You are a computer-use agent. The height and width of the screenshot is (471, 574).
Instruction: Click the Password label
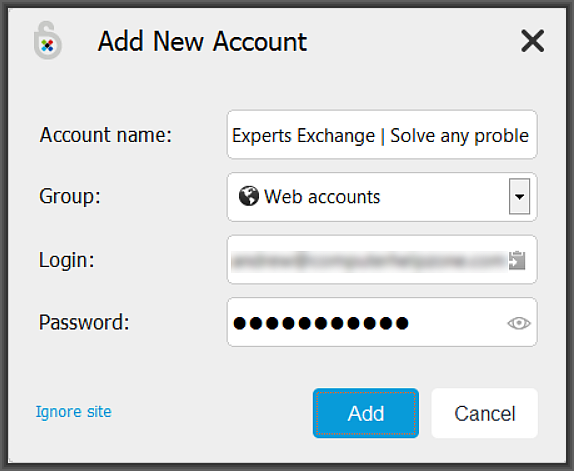(x=84, y=322)
